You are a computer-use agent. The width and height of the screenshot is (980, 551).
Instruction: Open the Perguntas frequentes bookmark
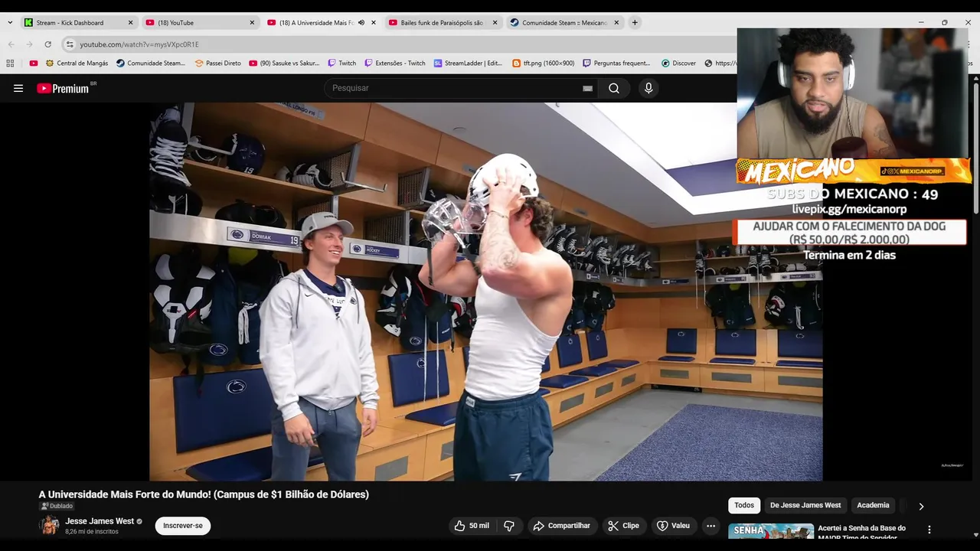pyautogui.click(x=616, y=63)
